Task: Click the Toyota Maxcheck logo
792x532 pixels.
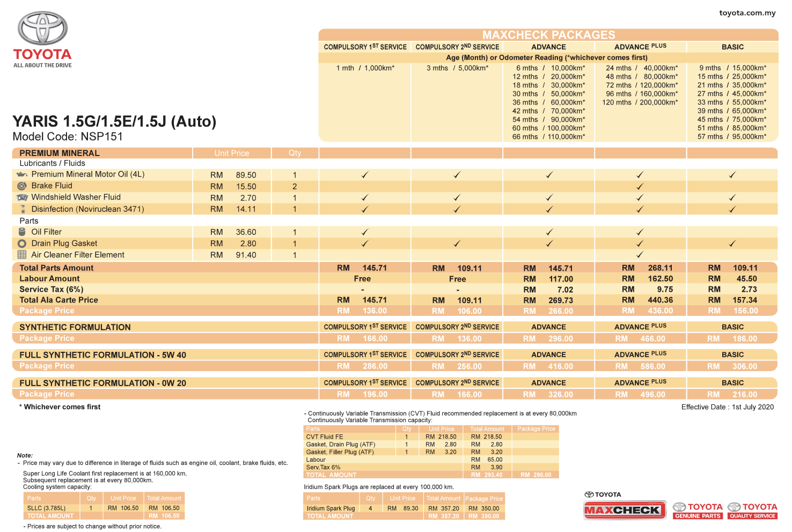Action: click(x=625, y=509)
